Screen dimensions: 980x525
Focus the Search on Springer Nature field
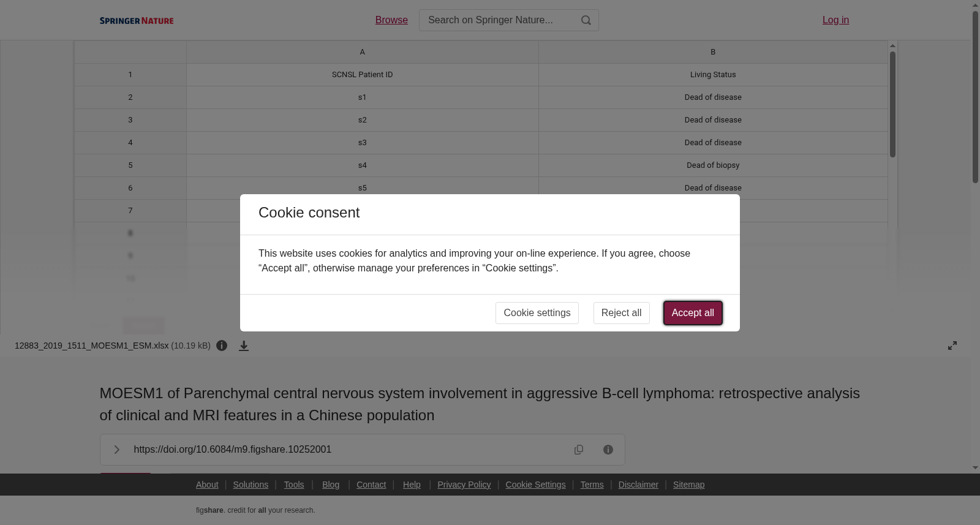point(499,20)
